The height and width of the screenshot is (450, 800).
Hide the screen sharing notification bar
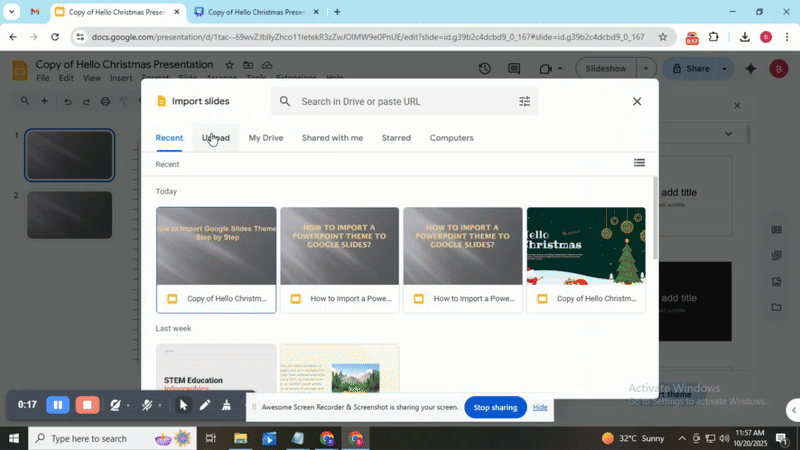pyautogui.click(x=540, y=407)
